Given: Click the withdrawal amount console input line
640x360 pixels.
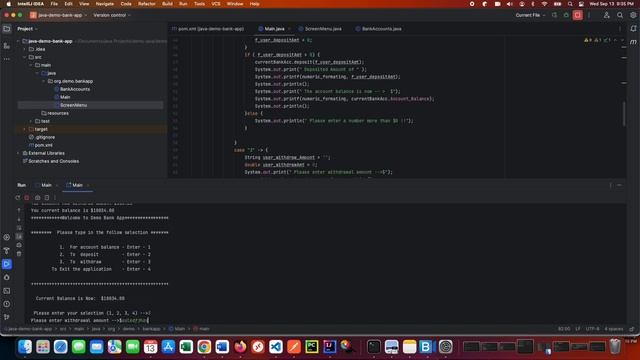Looking at the screenshot, I should pyautogui.click(x=90, y=320).
